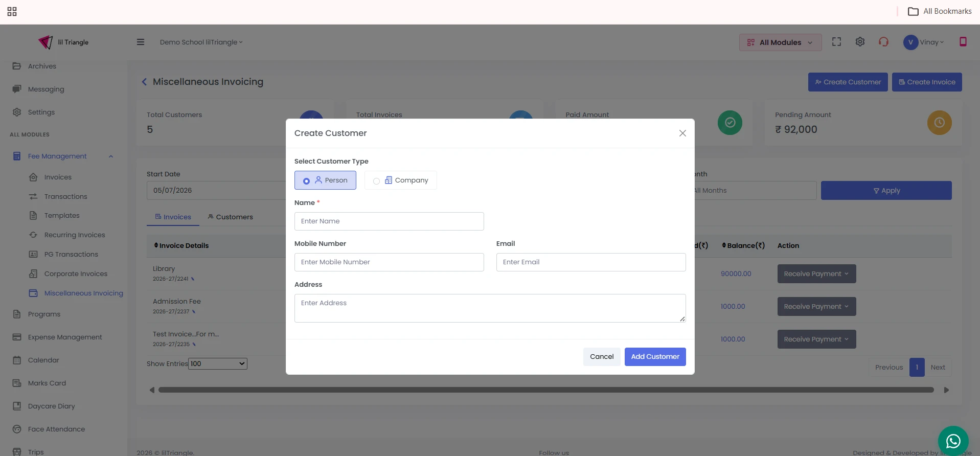The height and width of the screenshot is (456, 980).
Task: Open Vinay user menu
Action: 931,42
